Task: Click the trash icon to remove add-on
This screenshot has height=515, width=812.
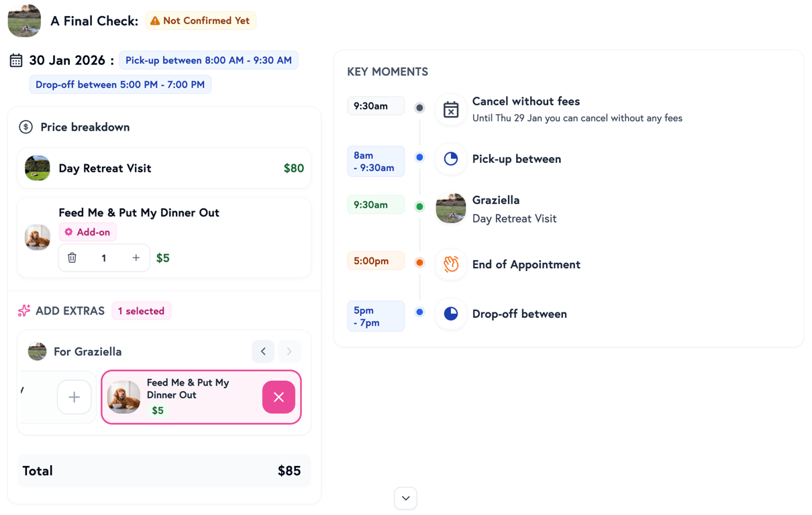Action: tap(72, 258)
